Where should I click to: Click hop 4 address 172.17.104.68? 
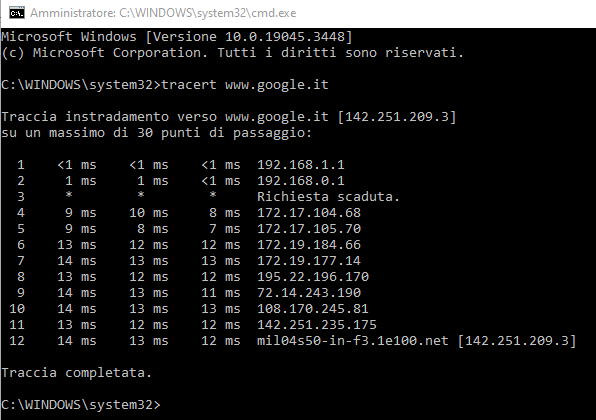click(x=309, y=213)
